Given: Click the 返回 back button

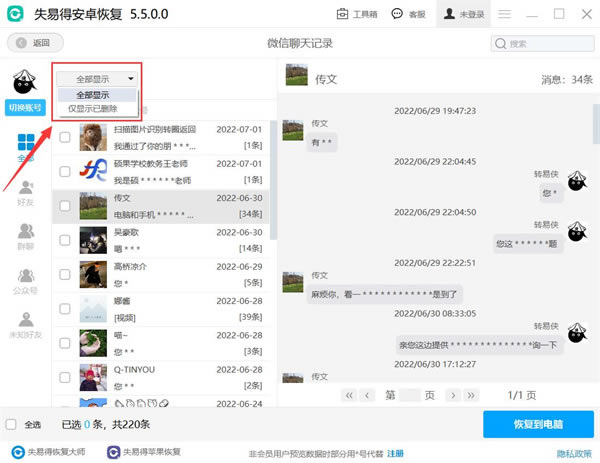Looking at the screenshot, I should click(x=35, y=42).
